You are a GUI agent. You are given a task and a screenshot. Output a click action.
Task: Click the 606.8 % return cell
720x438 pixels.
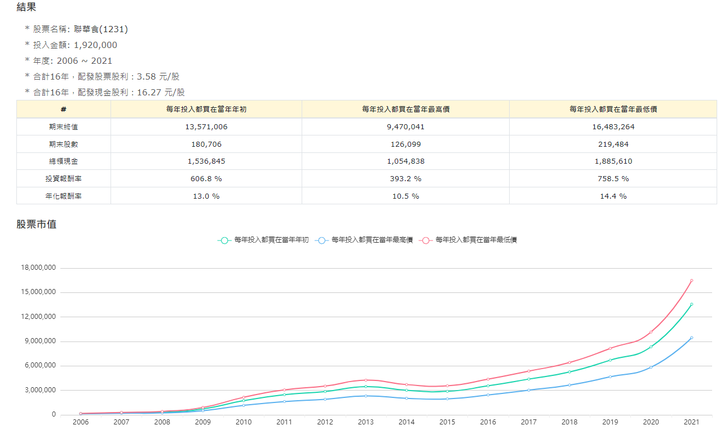[x=206, y=179]
